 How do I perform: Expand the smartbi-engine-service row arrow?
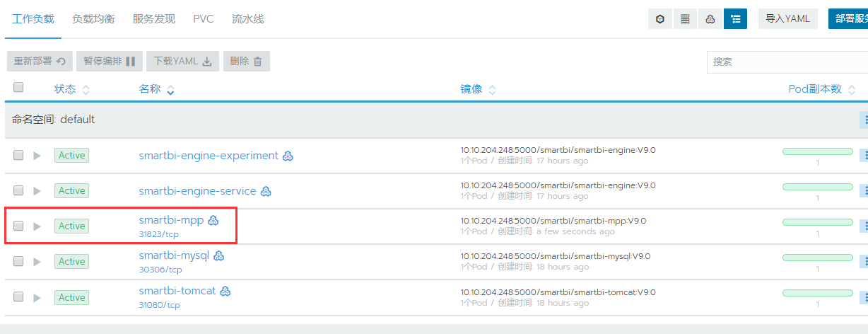(x=37, y=191)
